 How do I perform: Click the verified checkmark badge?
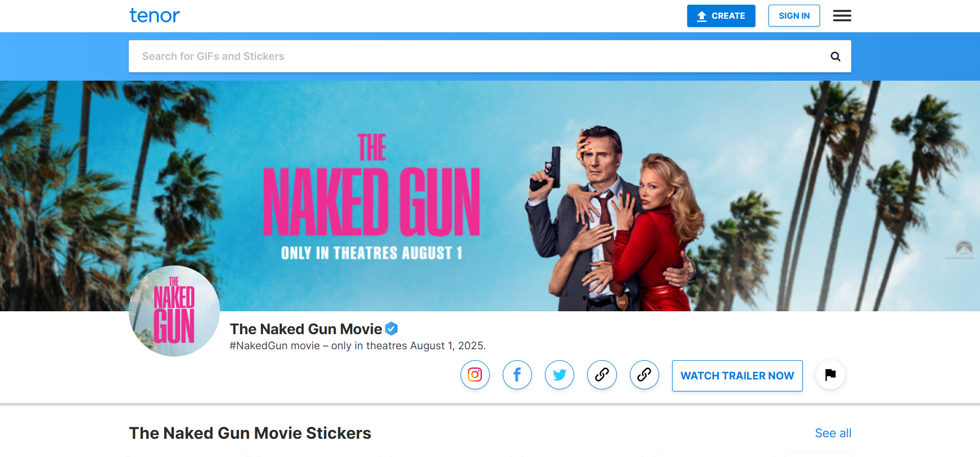coord(391,329)
